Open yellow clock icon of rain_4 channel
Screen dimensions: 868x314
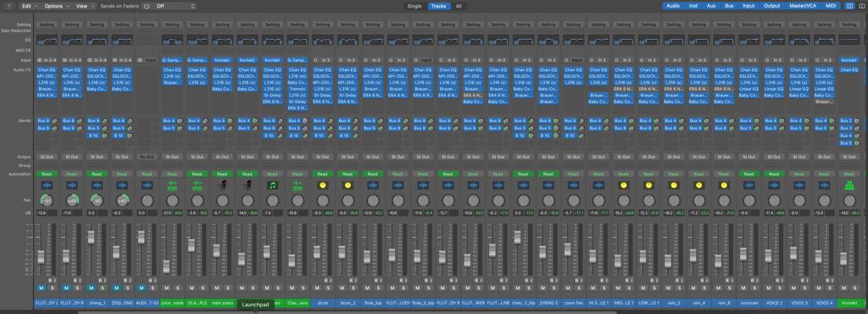point(698,185)
